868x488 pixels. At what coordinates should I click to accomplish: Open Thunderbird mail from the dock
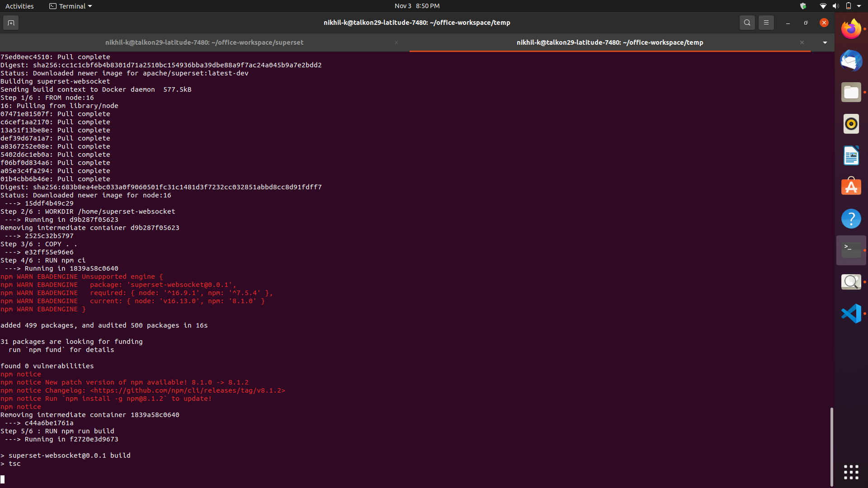[851, 61]
